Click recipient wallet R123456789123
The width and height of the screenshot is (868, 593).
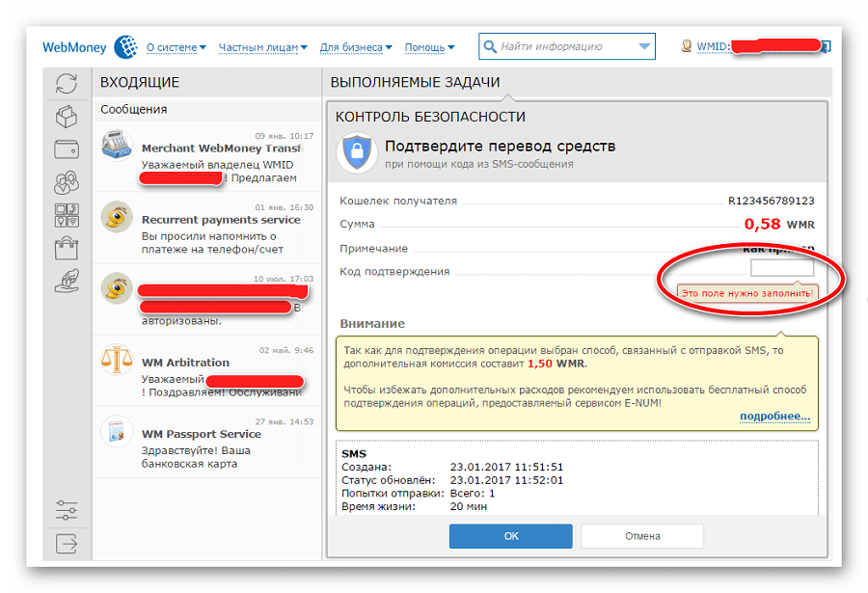[772, 201]
